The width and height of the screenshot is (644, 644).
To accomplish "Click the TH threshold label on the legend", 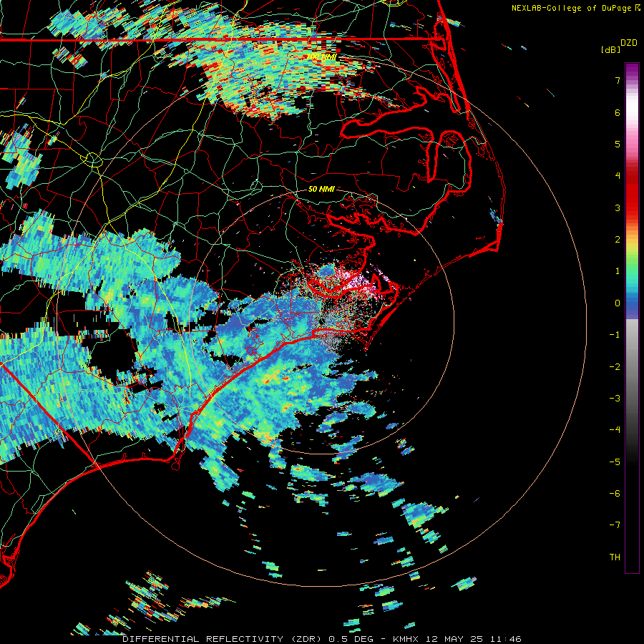I will [615, 557].
